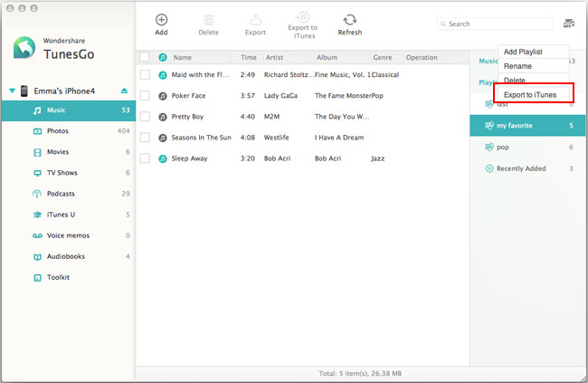The image size is (588, 383).
Task: Open TV Shows in the sidebar
Action: [69, 173]
